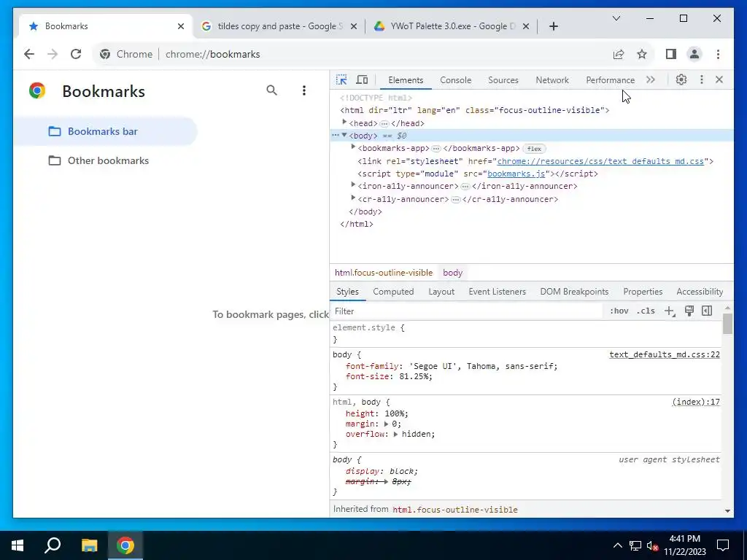Close the DevTools panel
Screen dimensions: 747x560
point(719,79)
